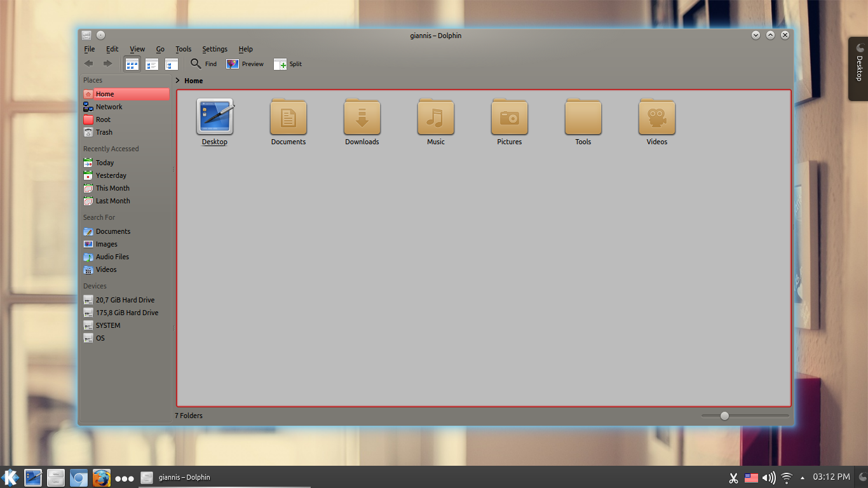Open the panel settings cashew

[x=862, y=477]
